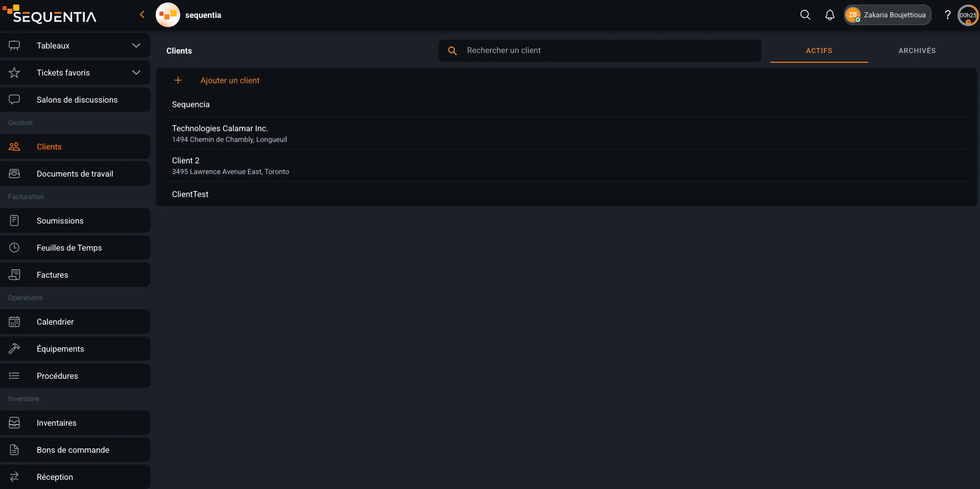Click Ajouter un client link
This screenshot has height=489, width=980.
click(230, 80)
